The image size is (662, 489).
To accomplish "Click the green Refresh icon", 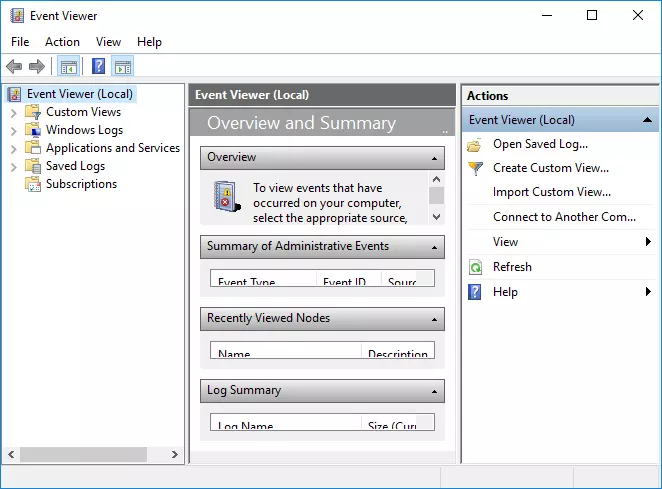I will 475,267.
